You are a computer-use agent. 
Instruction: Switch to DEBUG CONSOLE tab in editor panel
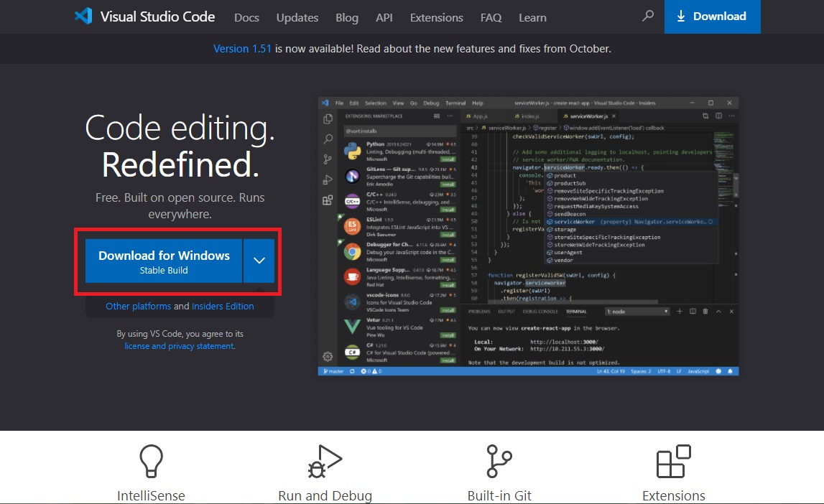click(x=540, y=312)
